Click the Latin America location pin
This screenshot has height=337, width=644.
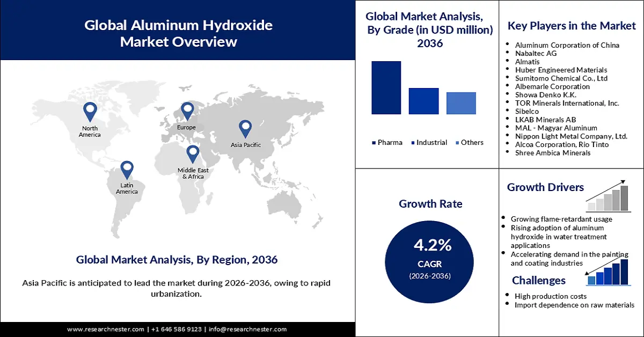(x=127, y=169)
